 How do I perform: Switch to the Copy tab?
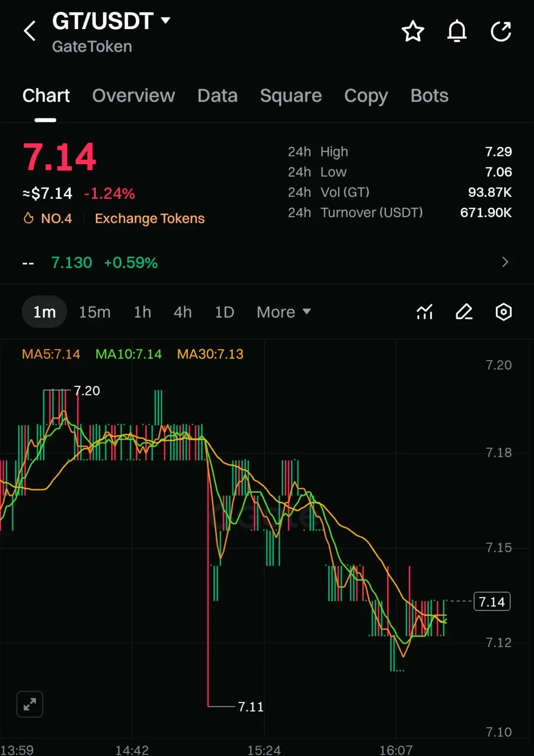click(366, 95)
